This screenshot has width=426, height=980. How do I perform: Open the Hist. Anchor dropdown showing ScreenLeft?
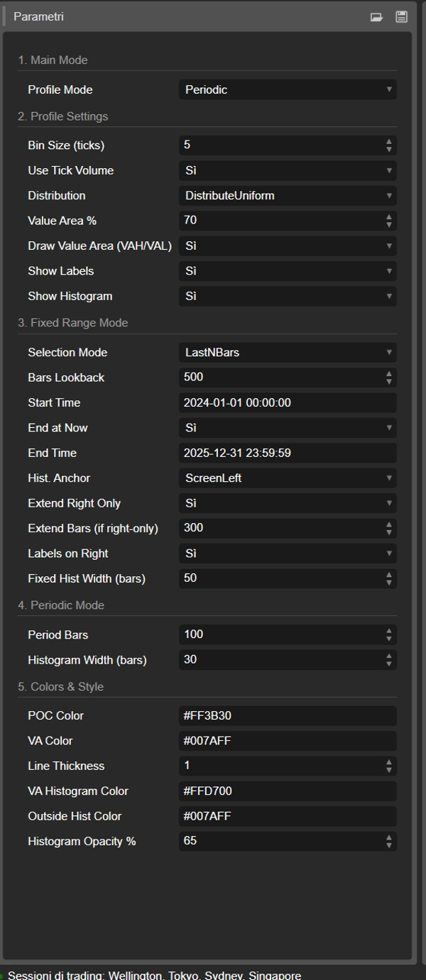click(x=287, y=478)
